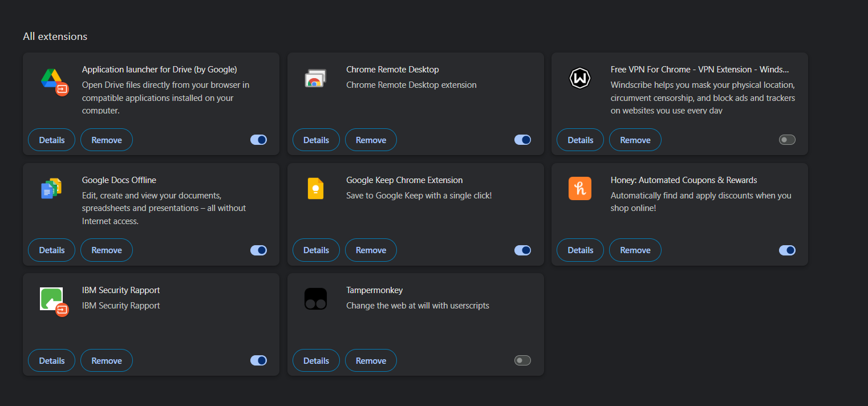Click the 'IBM Security Rapport' bold title
Viewport: 868px width, 406px height.
click(x=121, y=290)
